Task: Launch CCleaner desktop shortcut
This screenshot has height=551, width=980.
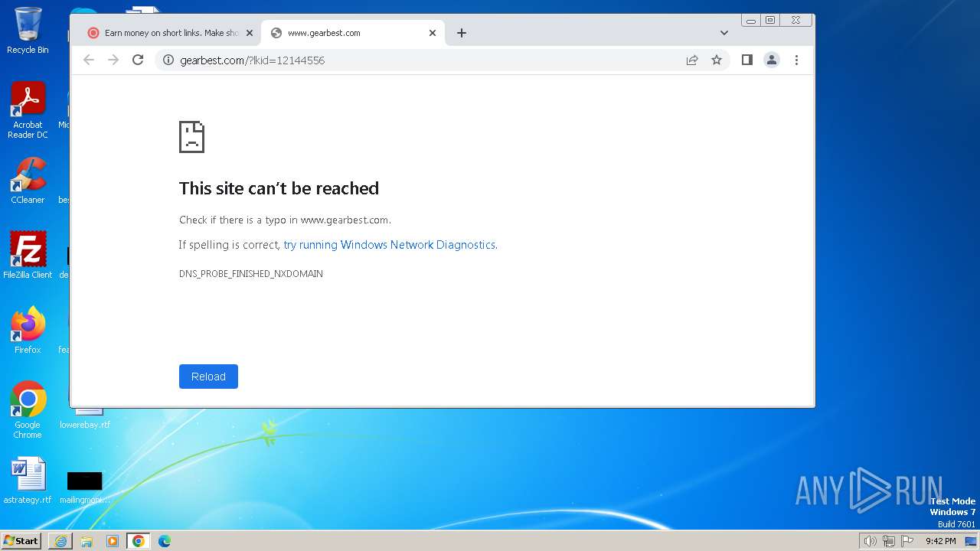Action: (x=28, y=181)
